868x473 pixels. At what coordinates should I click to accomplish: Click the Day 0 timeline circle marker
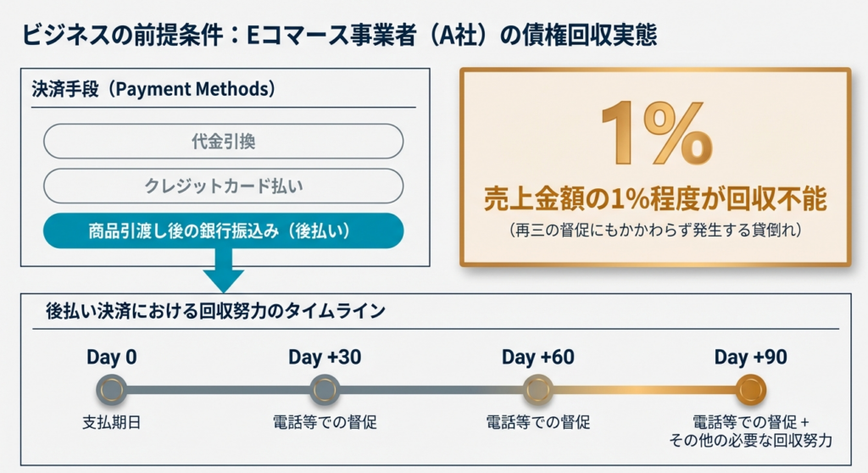coord(111,390)
